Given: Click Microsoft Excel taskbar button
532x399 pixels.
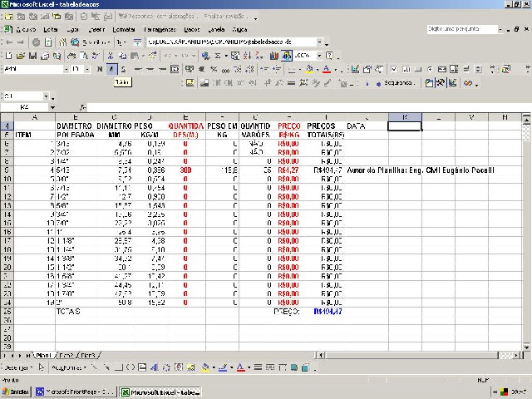Looking at the screenshot, I should pyautogui.click(x=160, y=392).
